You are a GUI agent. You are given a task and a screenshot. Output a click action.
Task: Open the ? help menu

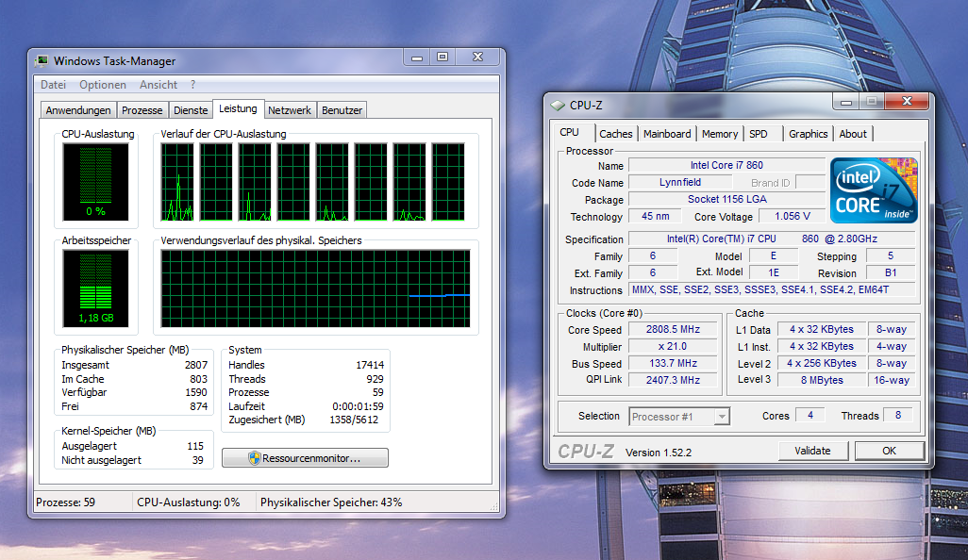192,85
